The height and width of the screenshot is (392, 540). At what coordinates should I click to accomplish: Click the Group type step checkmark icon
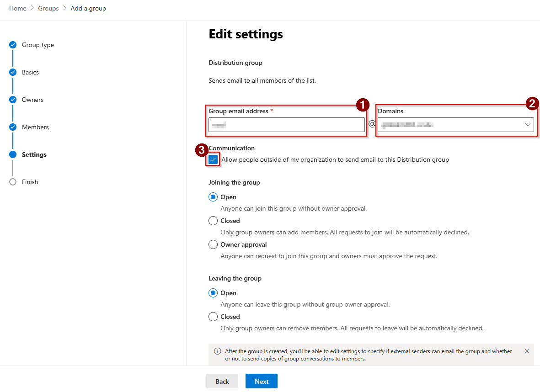click(13, 45)
